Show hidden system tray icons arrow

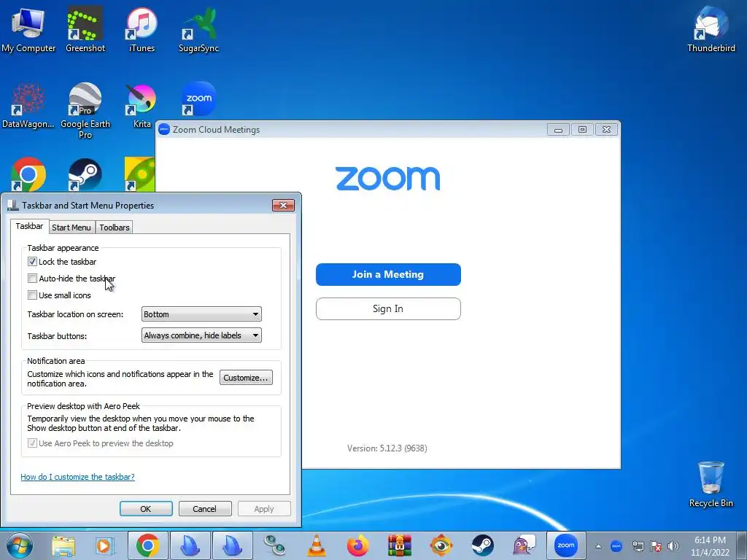pyautogui.click(x=598, y=547)
